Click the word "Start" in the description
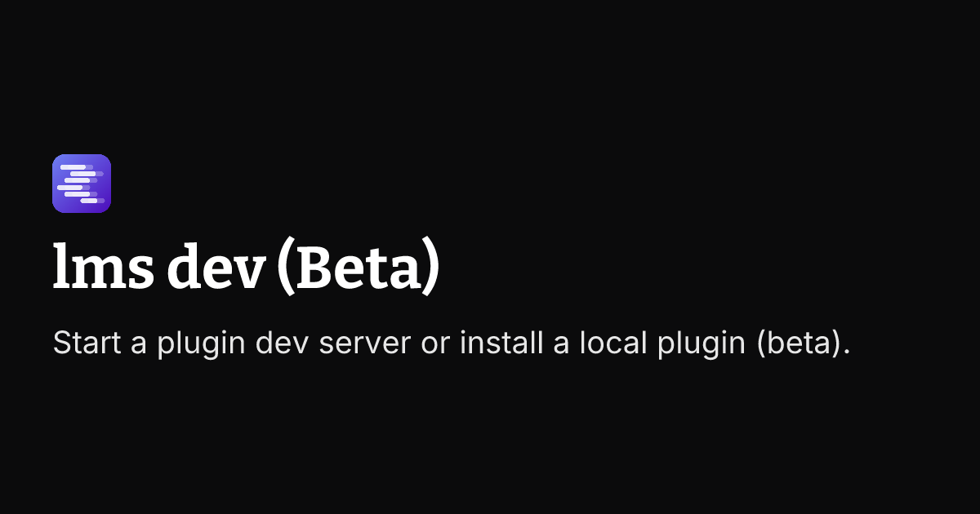Screen dimensions: 980x514 point(86,343)
